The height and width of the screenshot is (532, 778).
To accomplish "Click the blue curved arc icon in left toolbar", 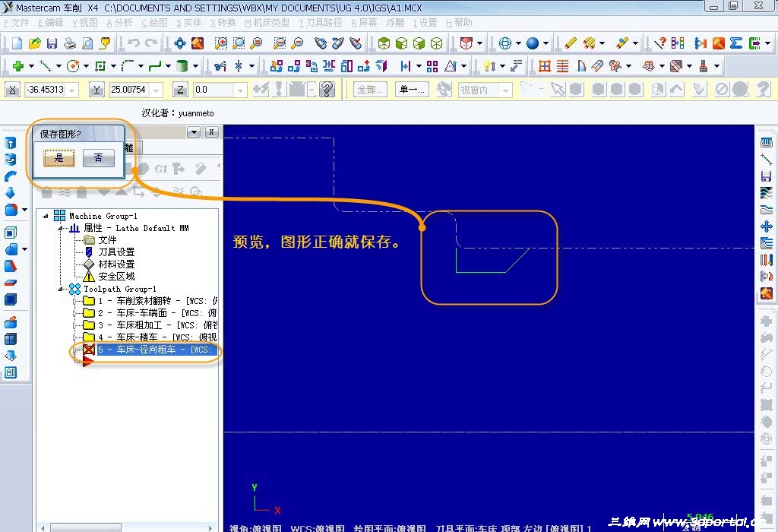I will click(x=10, y=176).
